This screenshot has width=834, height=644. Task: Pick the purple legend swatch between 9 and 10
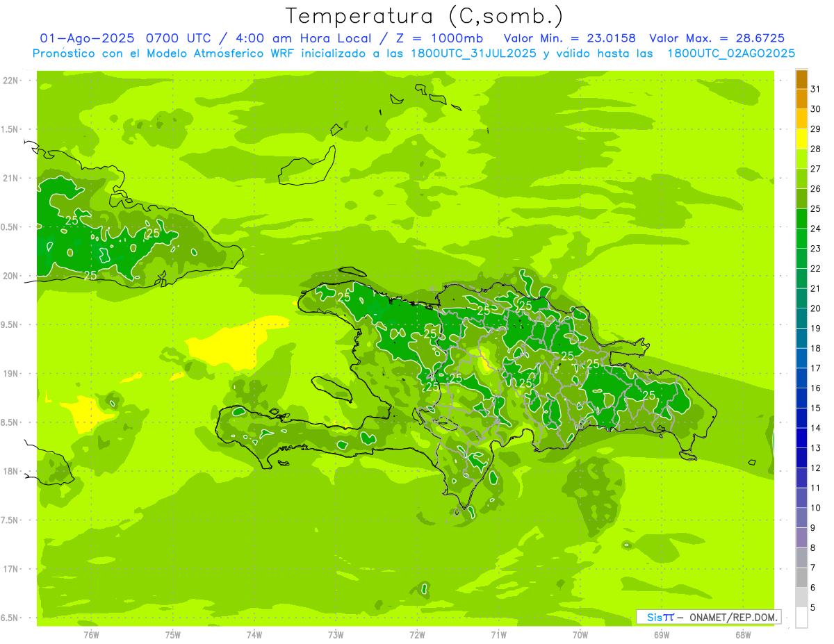click(801, 518)
